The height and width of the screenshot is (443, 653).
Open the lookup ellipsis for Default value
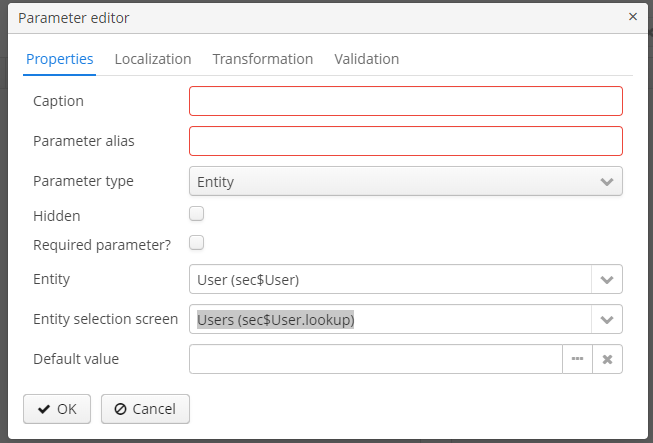click(577, 359)
